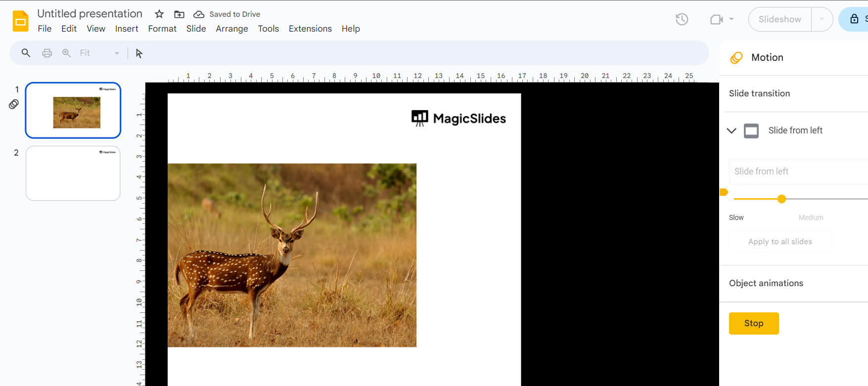This screenshot has height=386, width=868.
Task: Click the video camera meeting icon
Action: pyautogui.click(x=716, y=19)
